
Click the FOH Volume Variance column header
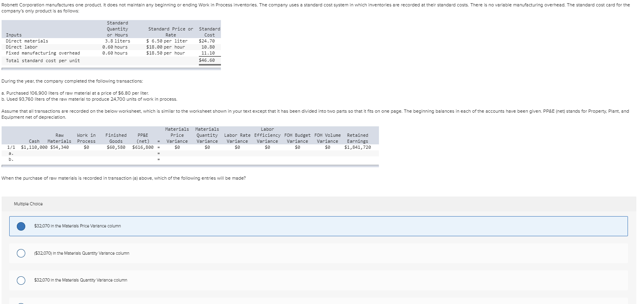click(x=328, y=138)
